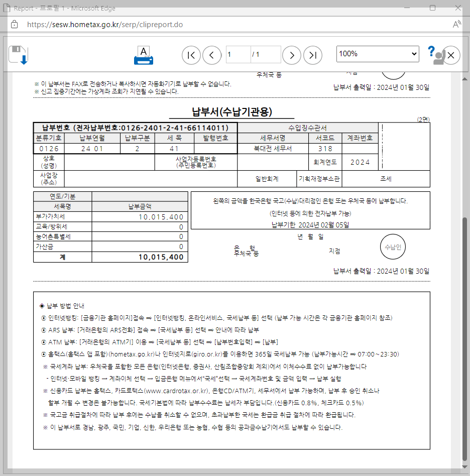The height and width of the screenshot is (476, 470).
Task: Click the 일반회계 cell
Action: coord(267,179)
